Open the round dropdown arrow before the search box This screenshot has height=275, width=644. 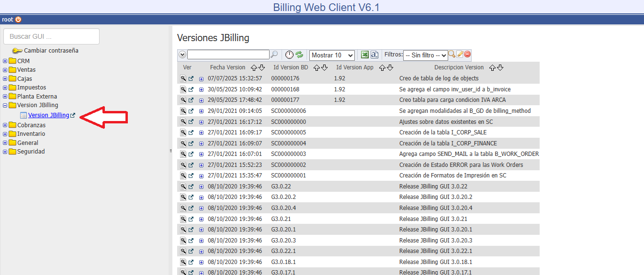(182, 55)
